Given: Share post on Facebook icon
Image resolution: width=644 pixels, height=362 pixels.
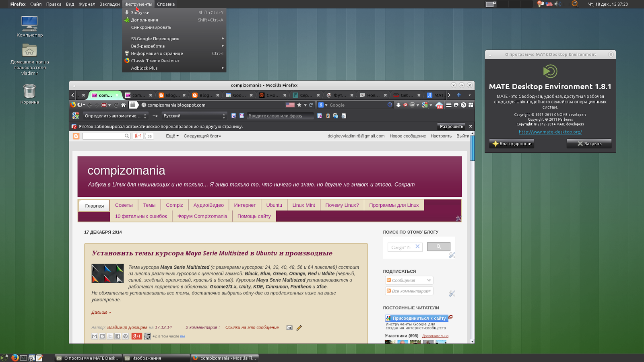Looking at the screenshot, I should tap(118, 336).
